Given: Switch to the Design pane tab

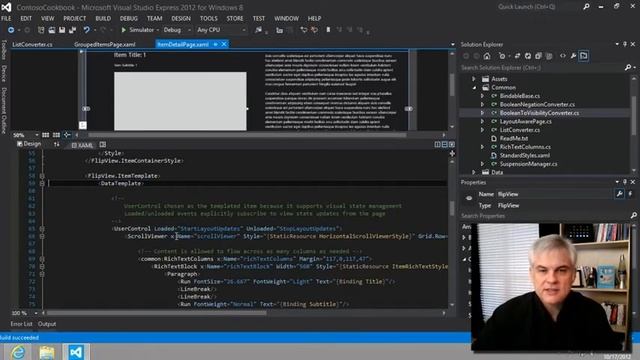Looking at the screenshot, I should [29, 144].
